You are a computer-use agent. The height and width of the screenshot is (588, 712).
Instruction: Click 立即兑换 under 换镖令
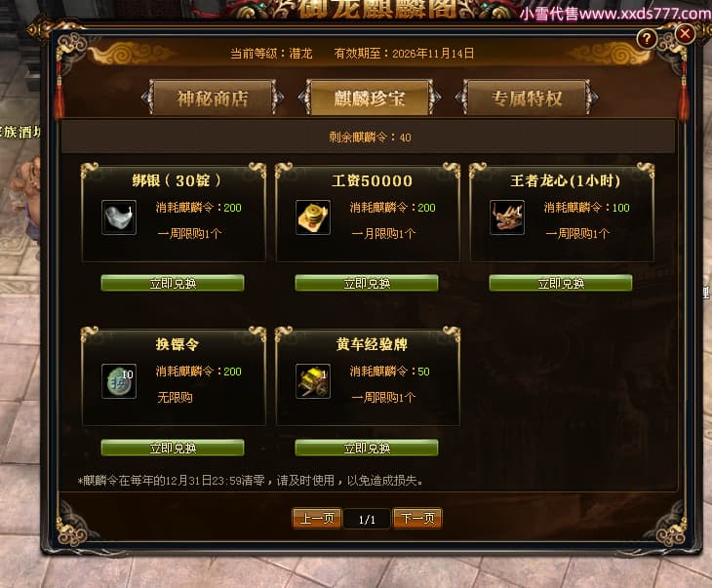173,448
